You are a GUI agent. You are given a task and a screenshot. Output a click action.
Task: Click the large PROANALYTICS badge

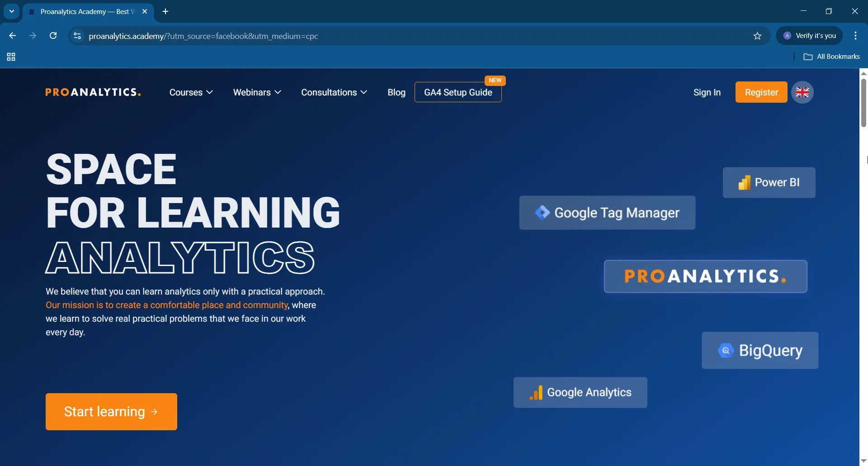(706, 276)
